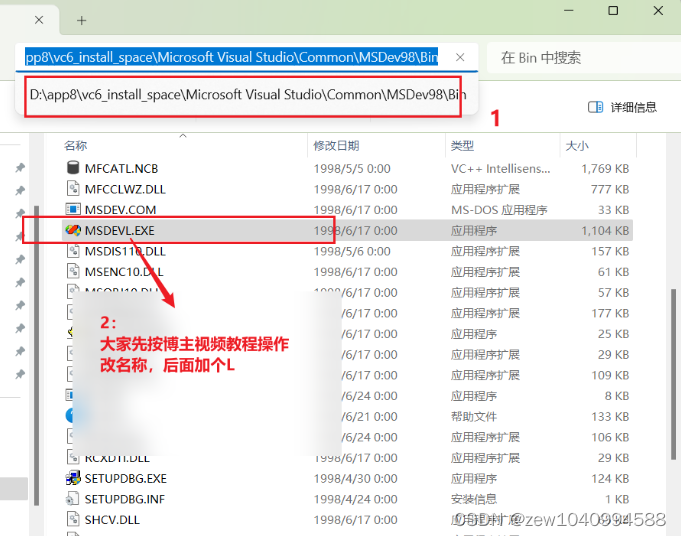
Task: Open the 详细信息 details pane
Action: 622,107
